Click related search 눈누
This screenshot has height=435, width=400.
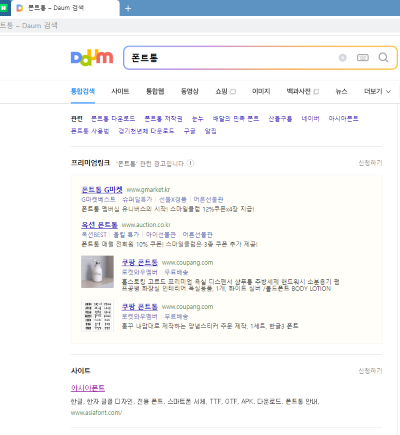pos(197,119)
